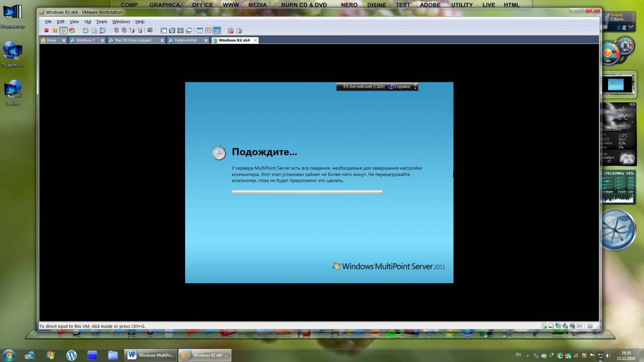Open the Windows MultiPo... Word taskbar button

tap(151, 355)
